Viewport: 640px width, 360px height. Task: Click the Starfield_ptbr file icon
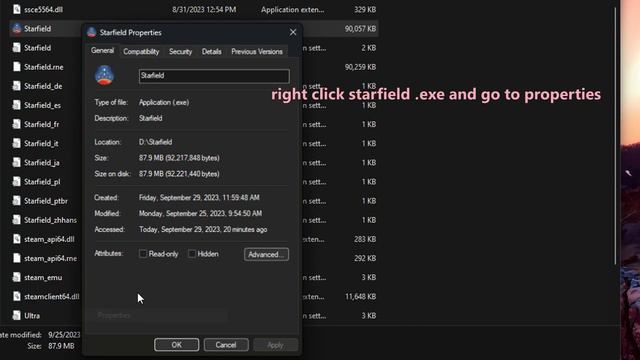(x=16, y=201)
